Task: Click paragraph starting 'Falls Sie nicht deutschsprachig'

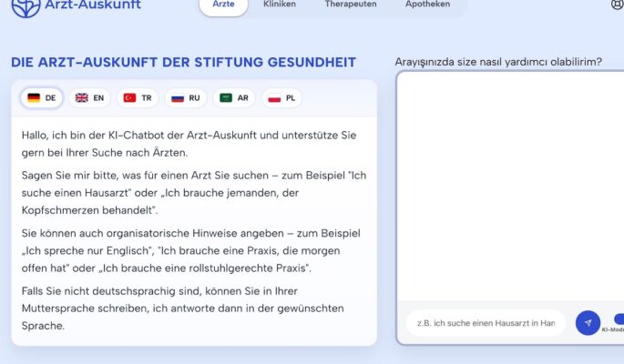Action: (x=183, y=308)
